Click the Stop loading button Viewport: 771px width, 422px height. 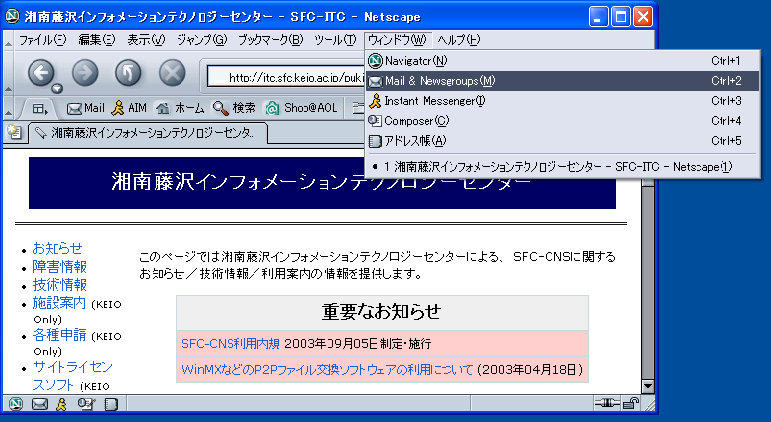coord(172,72)
